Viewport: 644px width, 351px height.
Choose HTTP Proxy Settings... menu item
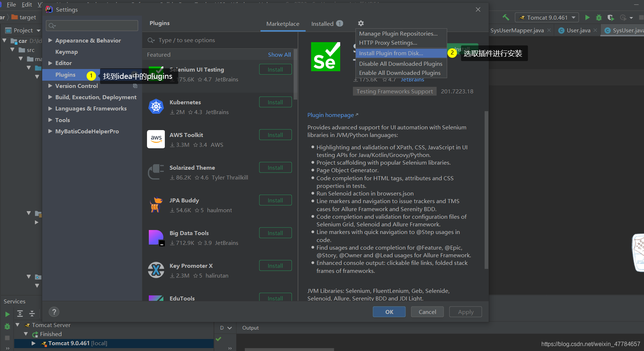pos(401,43)
